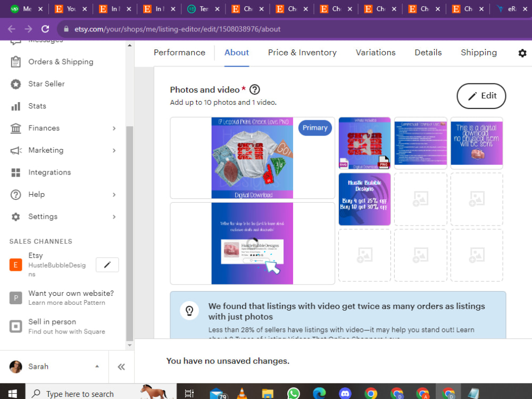Click the Etsy sales channel pencil icon
Viewport: 532px width, 399px height.
(x=107, y=264)
